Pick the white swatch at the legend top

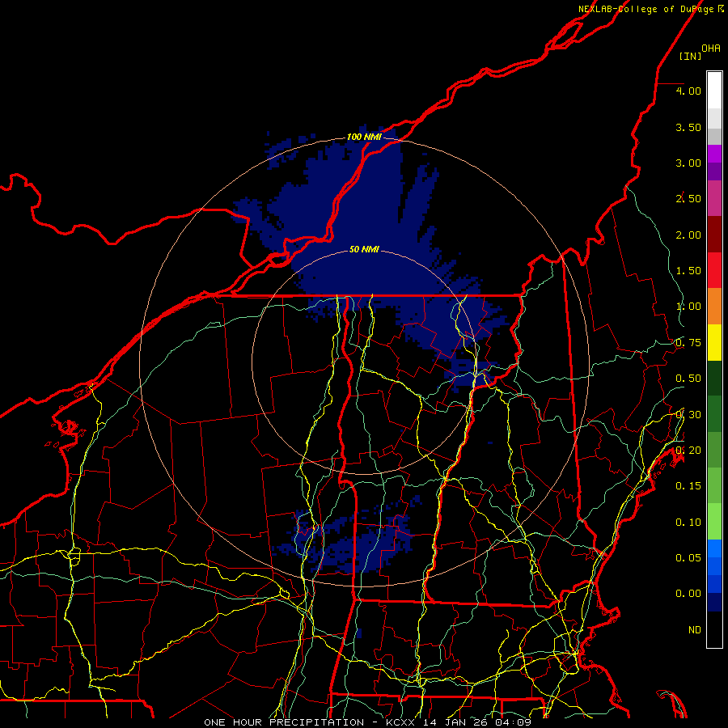pos(714,91)
